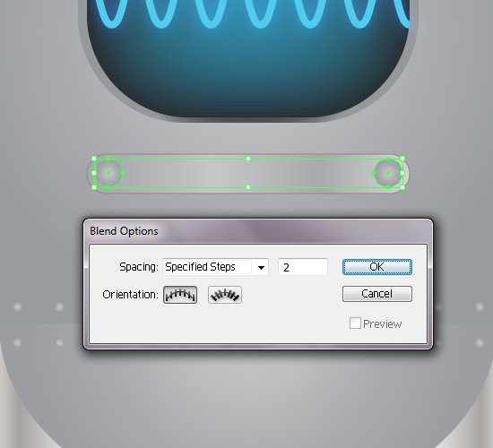Enable the Preview checkbox
493x448 pixels.
click(x=355, y=323)
